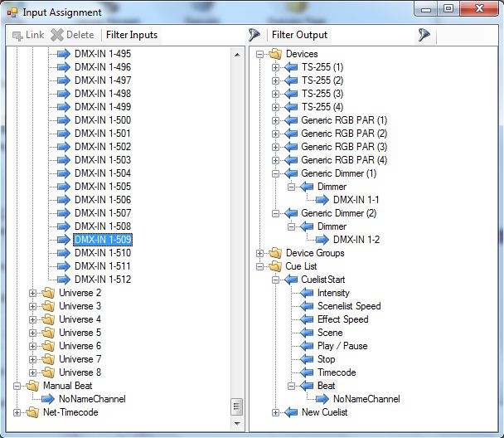Screen dimensions: 504x438
Task: Select the DMX-IN 1-512 input
Action: 103,280
